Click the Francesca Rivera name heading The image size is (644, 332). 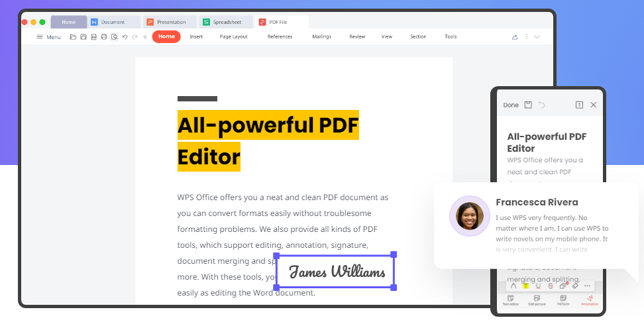(537, 202)
